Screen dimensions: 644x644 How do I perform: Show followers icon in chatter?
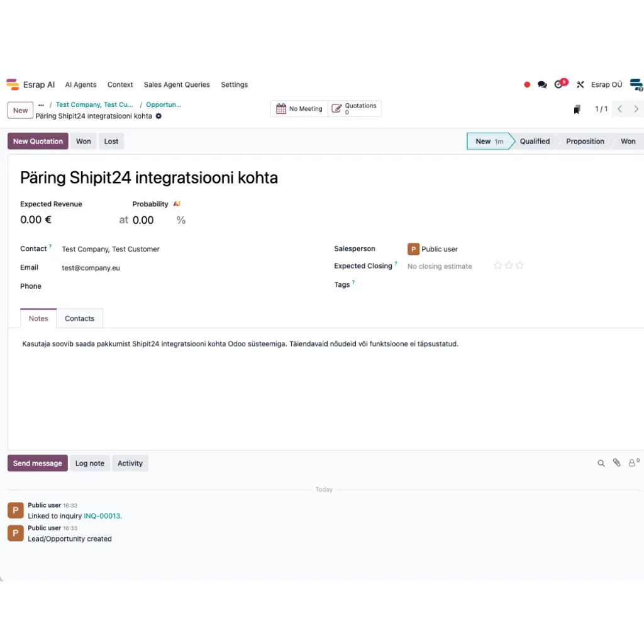[x=633, y=463]
